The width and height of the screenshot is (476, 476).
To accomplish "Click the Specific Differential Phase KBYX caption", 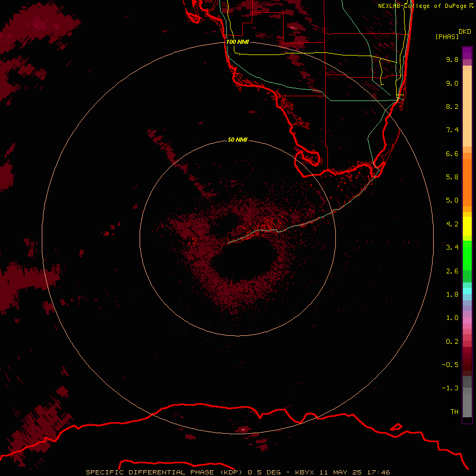I will 238,472.
